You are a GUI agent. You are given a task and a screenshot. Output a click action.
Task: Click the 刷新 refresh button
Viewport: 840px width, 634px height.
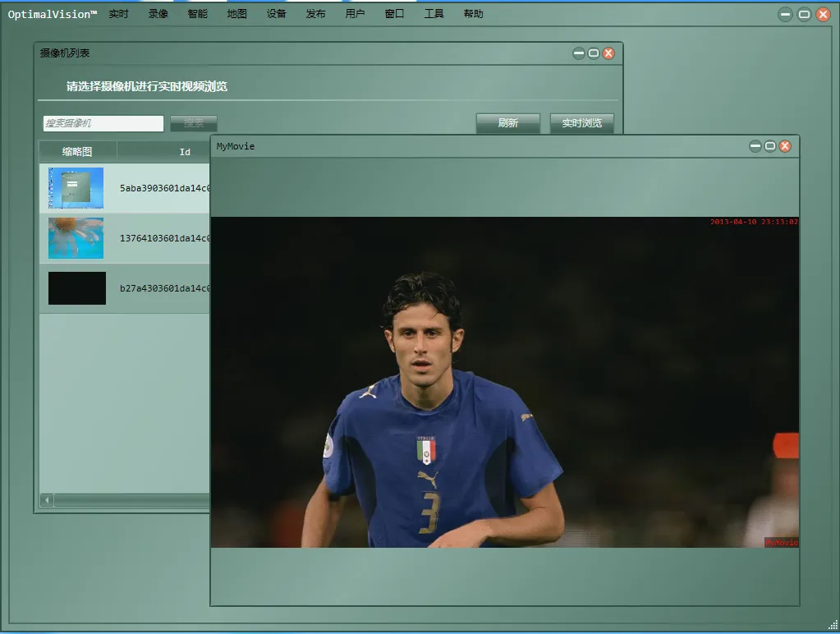(x=507, y=123)
